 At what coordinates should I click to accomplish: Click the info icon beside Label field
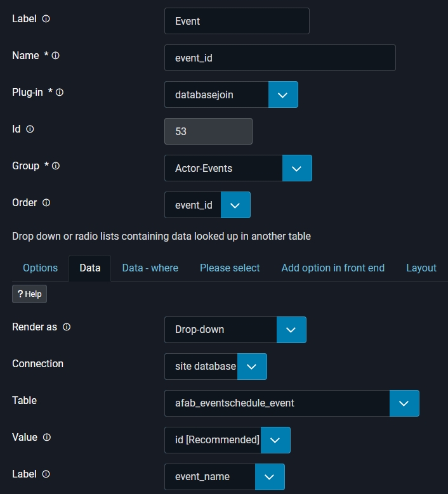pyautogui.click(x=46, y=19)
